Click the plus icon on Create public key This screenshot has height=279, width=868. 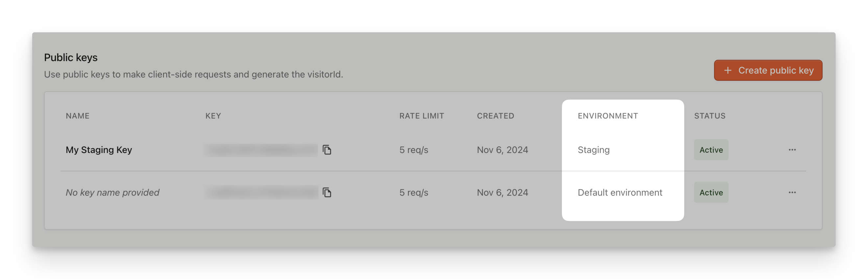pos(728,70)
